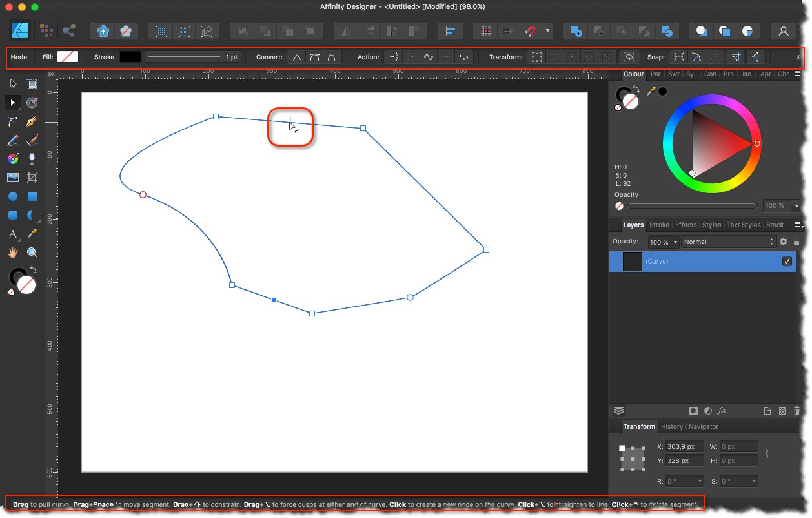Viewport: 812px width, 518px height.
Task: Select the Node tool in the toolbar
Action: tap(13, 102)
